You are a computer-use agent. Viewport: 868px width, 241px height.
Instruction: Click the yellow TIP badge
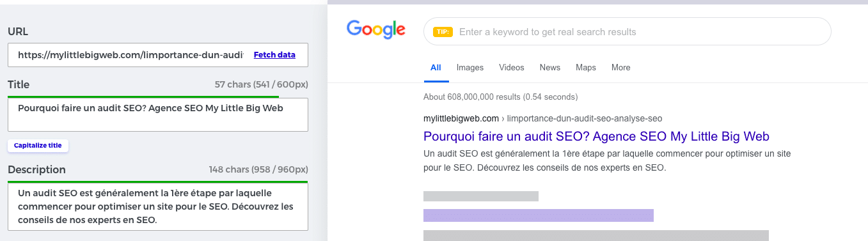pyautogui.click(x=443, y=32)
